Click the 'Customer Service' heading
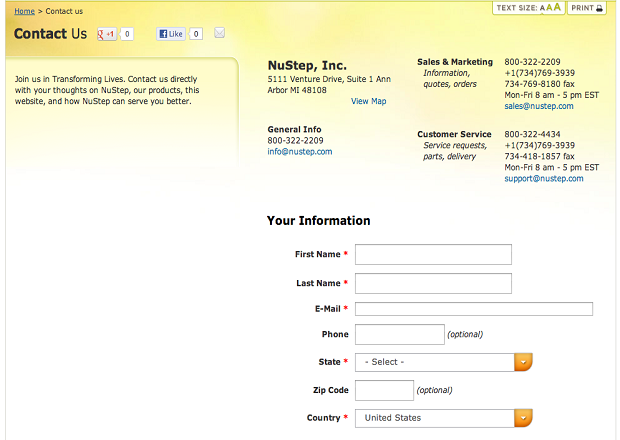 click(454, 134)
